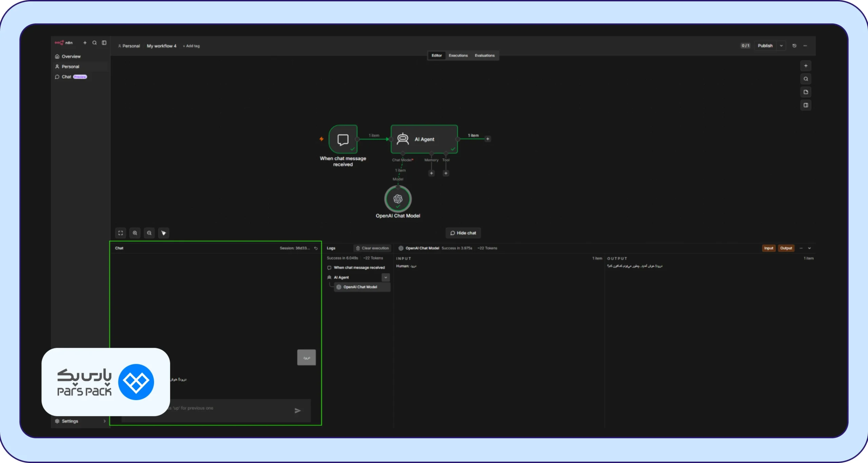Open logs panel three-dot options
This screenshot has width=868, height=463.
801,248
